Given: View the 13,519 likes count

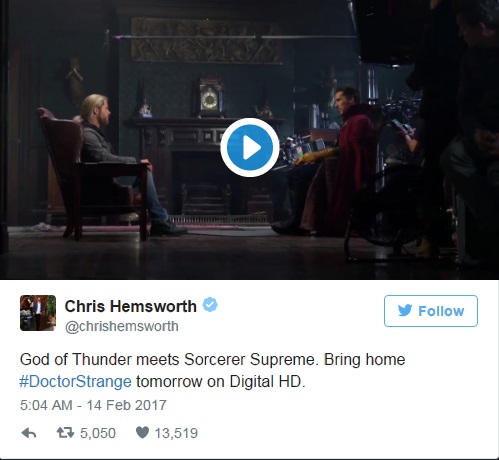Looking at the screenshot, I should [x=176, y=433].
